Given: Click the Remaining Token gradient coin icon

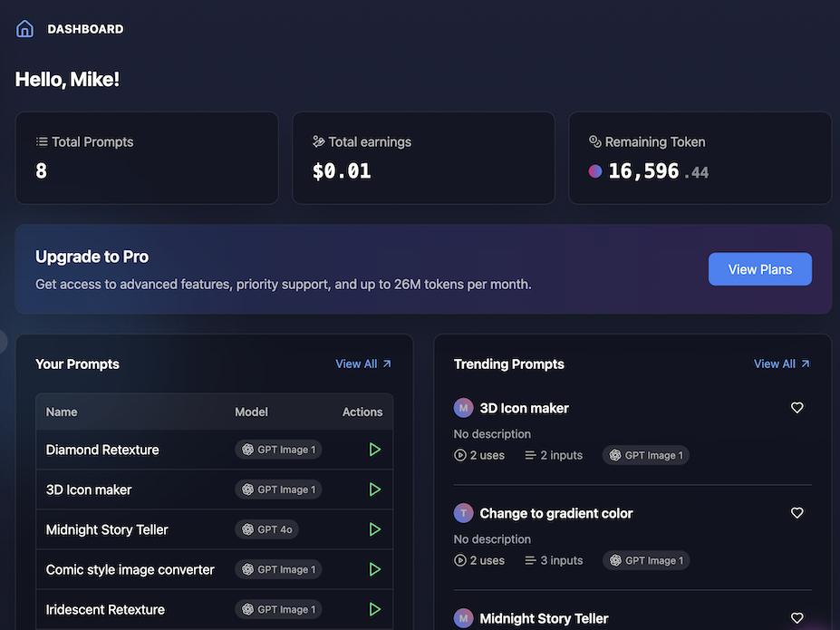Looking at the screenshot, I should (595, 171).
